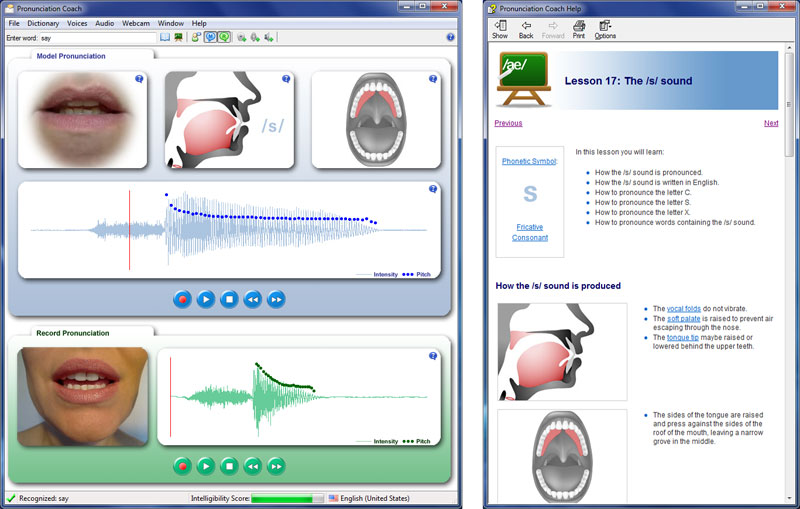Click the Print icon in help window
The height and width of the screenshot is (509, 800).
(579, 30)
